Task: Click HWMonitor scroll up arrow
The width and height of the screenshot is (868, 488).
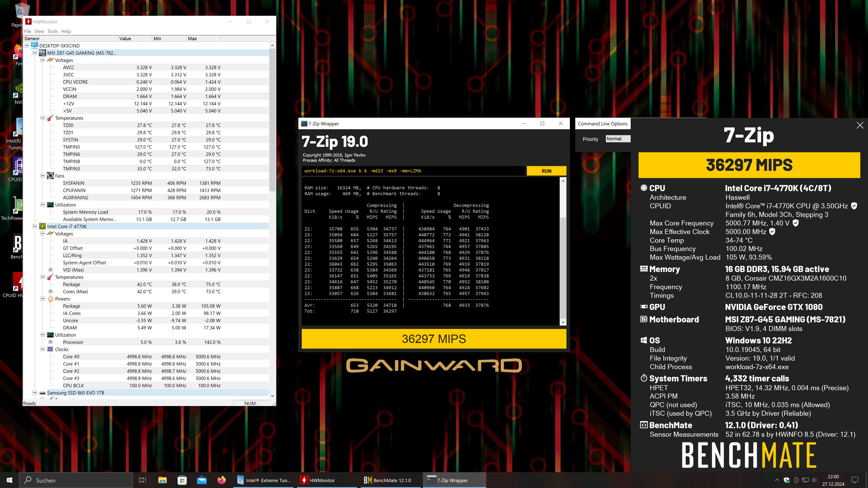Action: pyautogui.click(x=272, y=45)
